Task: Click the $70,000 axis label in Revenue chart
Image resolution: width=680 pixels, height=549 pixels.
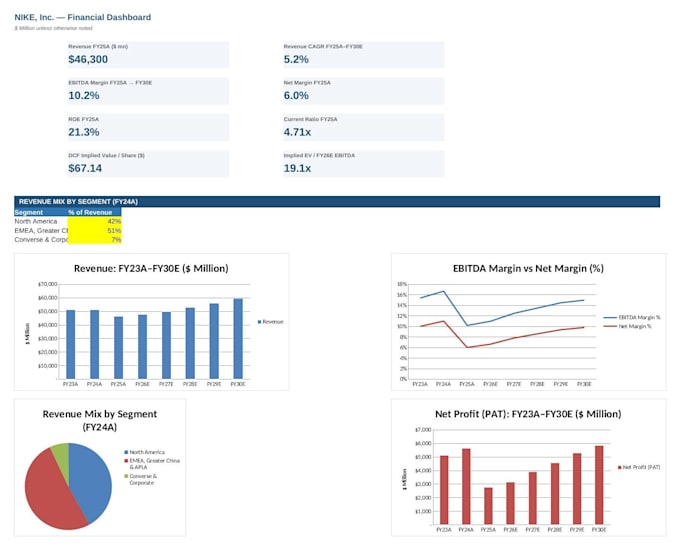Action: pyautogui.click(x=47, y=284)
